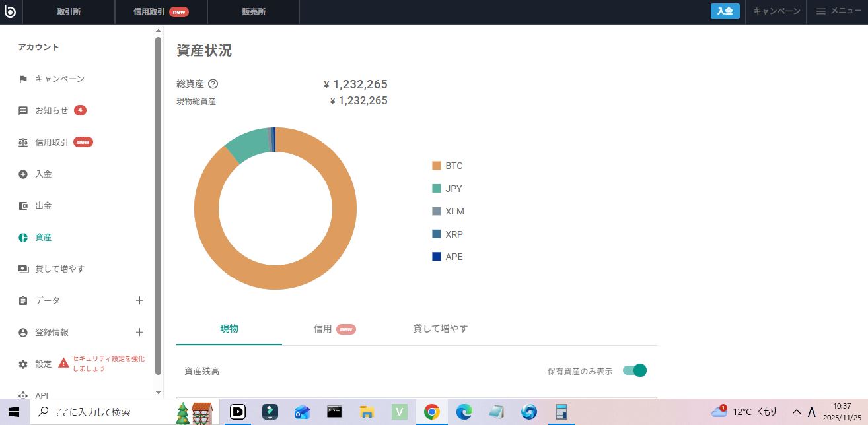Screen dimensions: 868x425
Task: Expand the データ section in sidebar
Action: pyautogui.click(x=139, y=301)
